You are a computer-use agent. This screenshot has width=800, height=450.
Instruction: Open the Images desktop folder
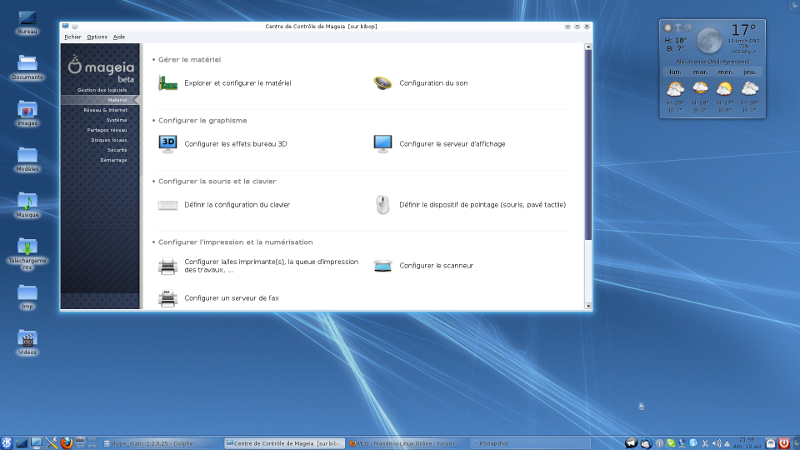27,113
